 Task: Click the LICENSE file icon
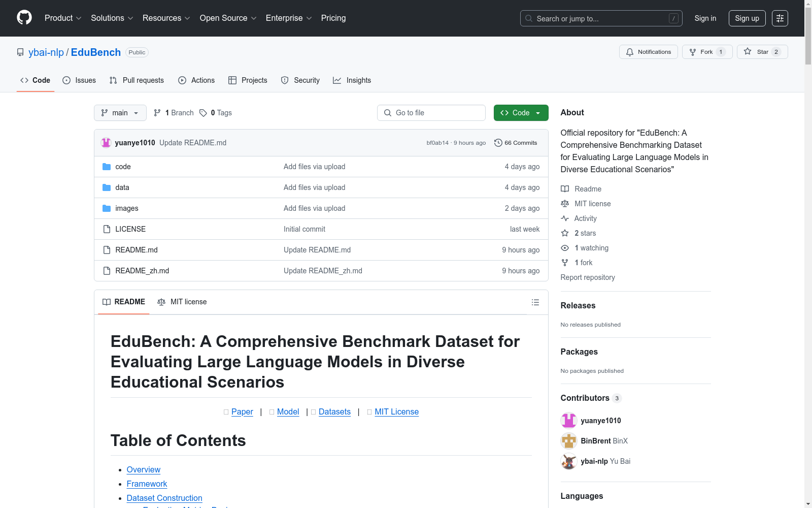pos(107,229)
